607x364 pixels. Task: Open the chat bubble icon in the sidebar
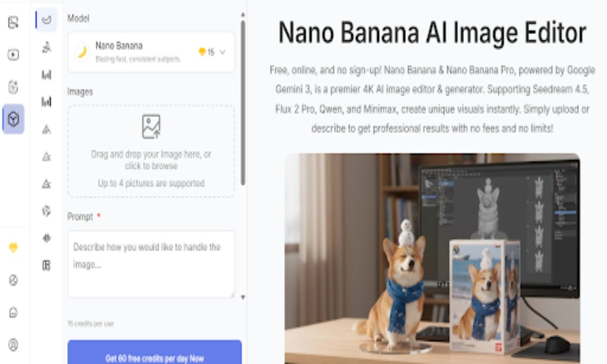(x=13, y=312)
